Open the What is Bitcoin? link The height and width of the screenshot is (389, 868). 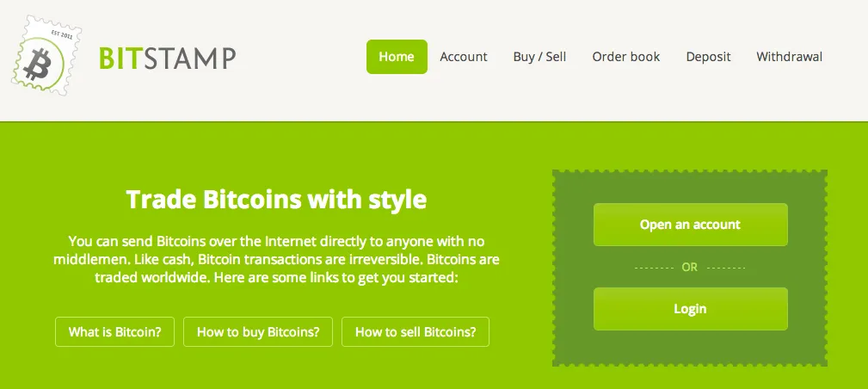tap(114, 332)
